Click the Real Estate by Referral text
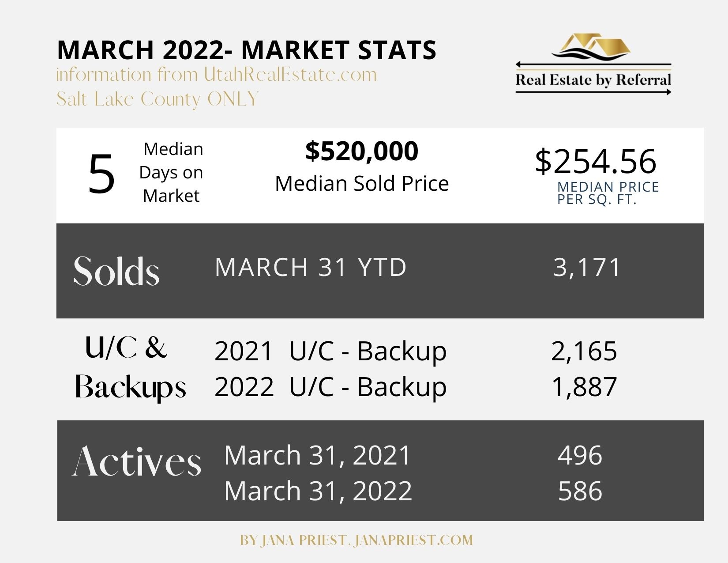This screenshot has height=563, width=728. click(593, 80)
